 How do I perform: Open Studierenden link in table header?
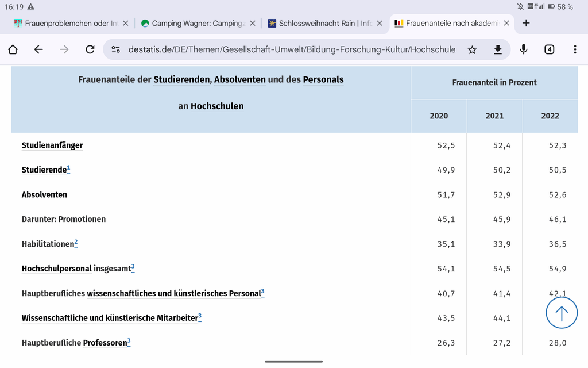[x=181, y=79]
